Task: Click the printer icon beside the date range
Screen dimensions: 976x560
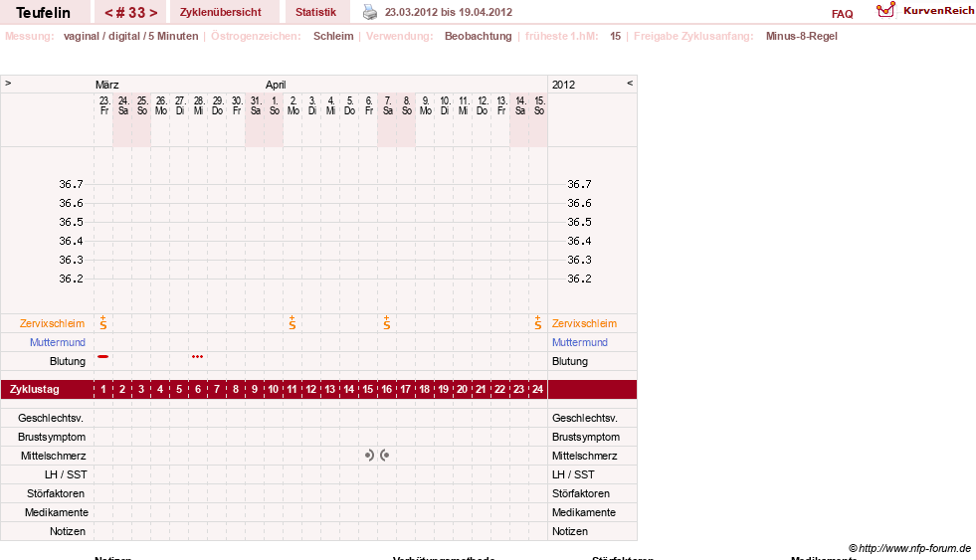Action: [x=370, y=12]
